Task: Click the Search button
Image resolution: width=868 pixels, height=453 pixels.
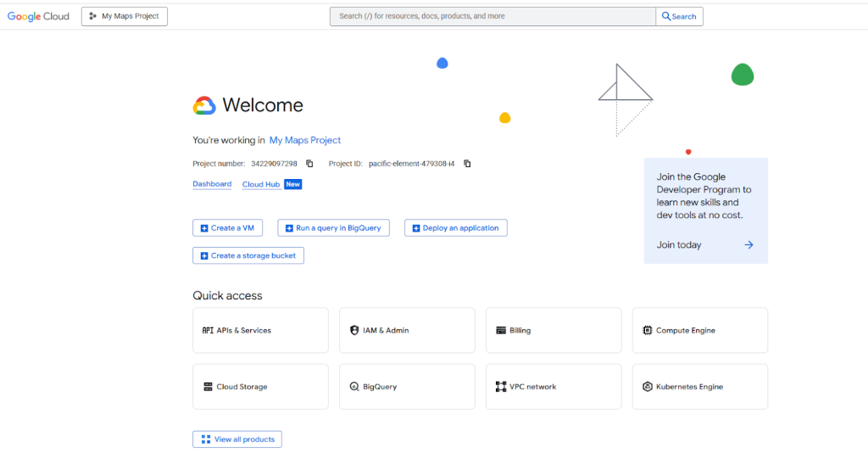Action: point(679,16)
